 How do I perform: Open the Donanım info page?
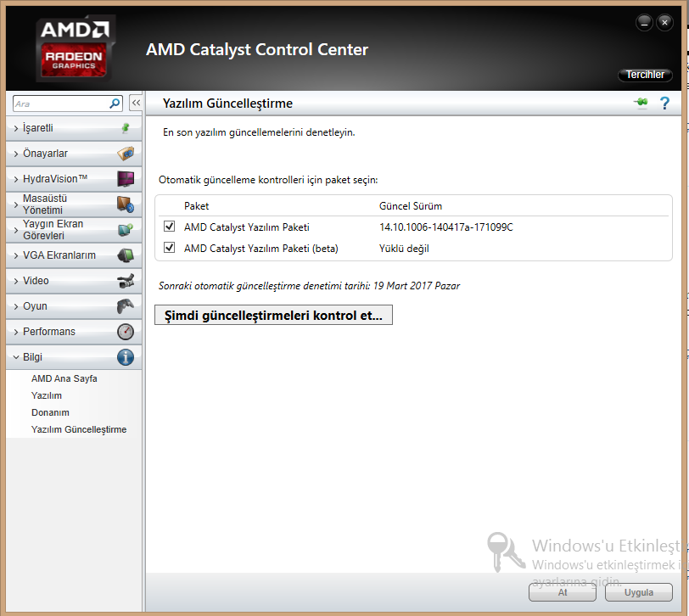pos(50,412)
